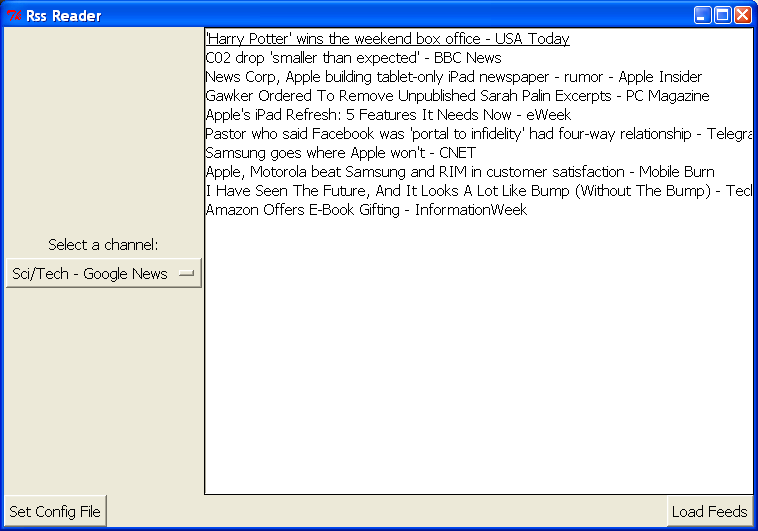Viewport: 758px width, 531px height.
Task: Select Amazon Offers E-Book Gifting headline
Action: [366, 209]
